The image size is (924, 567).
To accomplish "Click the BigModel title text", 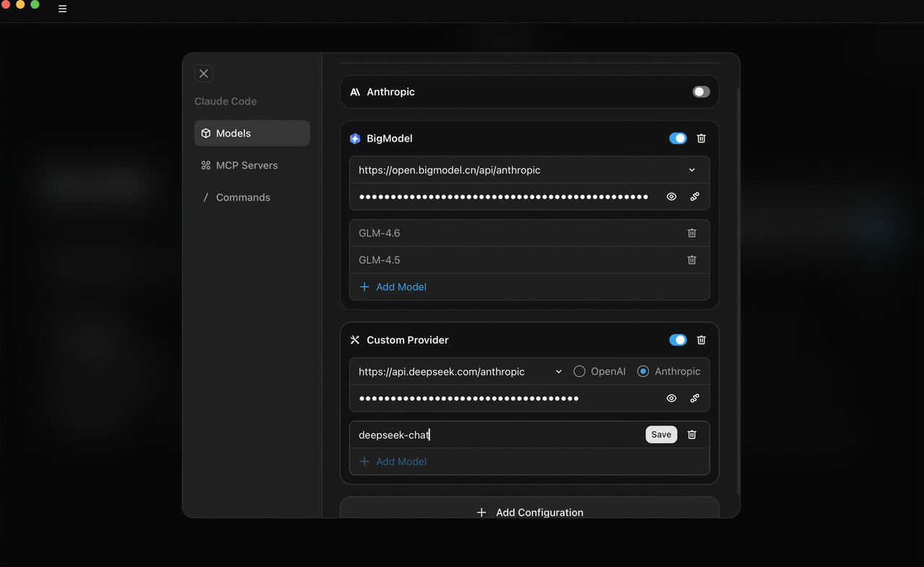I will tap(390, 139).
